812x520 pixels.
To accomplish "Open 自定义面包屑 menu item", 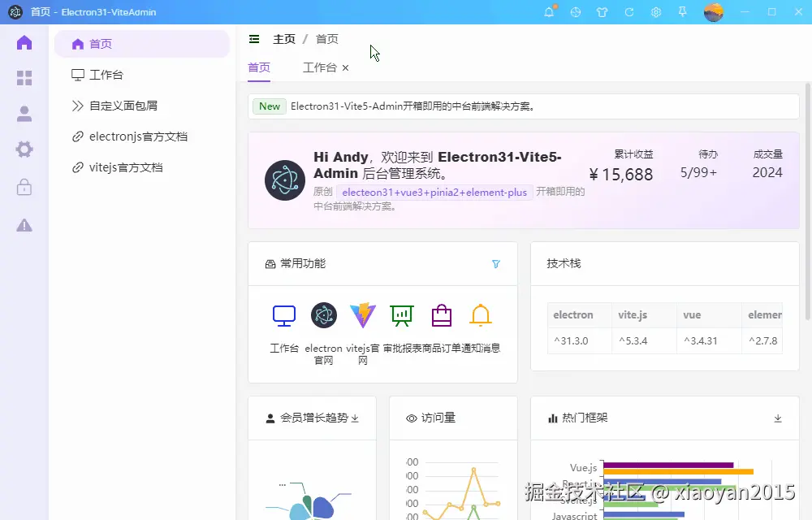I will point(142,106).
